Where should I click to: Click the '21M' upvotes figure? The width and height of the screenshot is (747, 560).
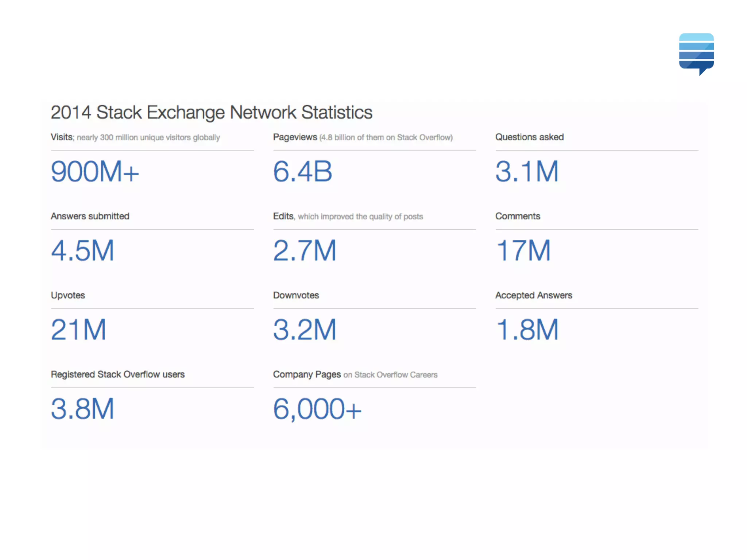point(79,330)
